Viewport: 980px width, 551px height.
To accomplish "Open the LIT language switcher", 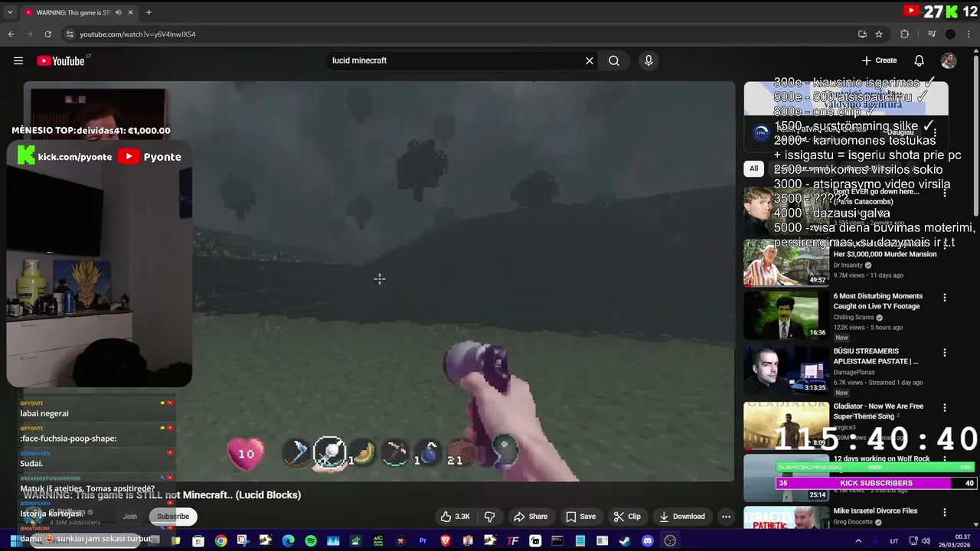I will tap(894, 541).
